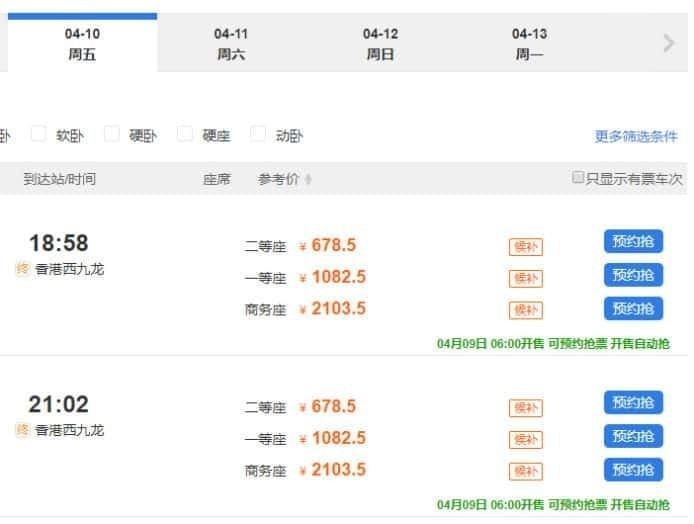Sort by 参考价 using arrow icon

[x=308, y=179]
